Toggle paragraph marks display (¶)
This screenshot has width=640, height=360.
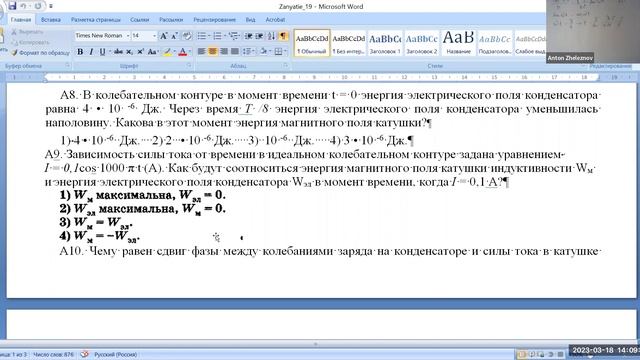pyautogui.click(x=283, y=36)
